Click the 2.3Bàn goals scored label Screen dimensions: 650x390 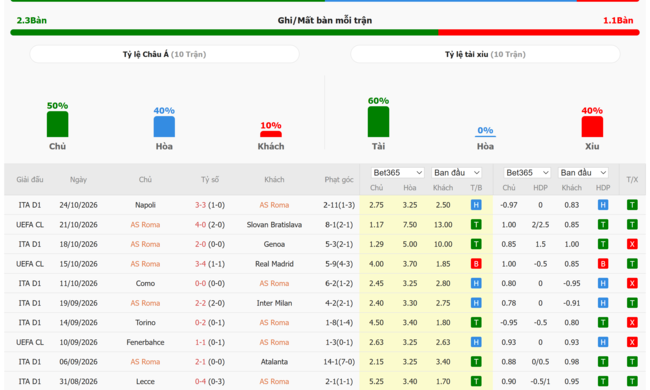coord(32,20)
